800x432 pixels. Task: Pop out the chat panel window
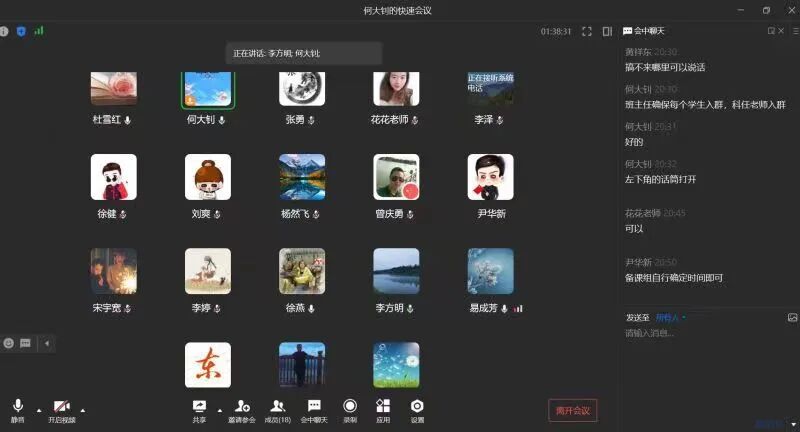(x=771, y=31)
